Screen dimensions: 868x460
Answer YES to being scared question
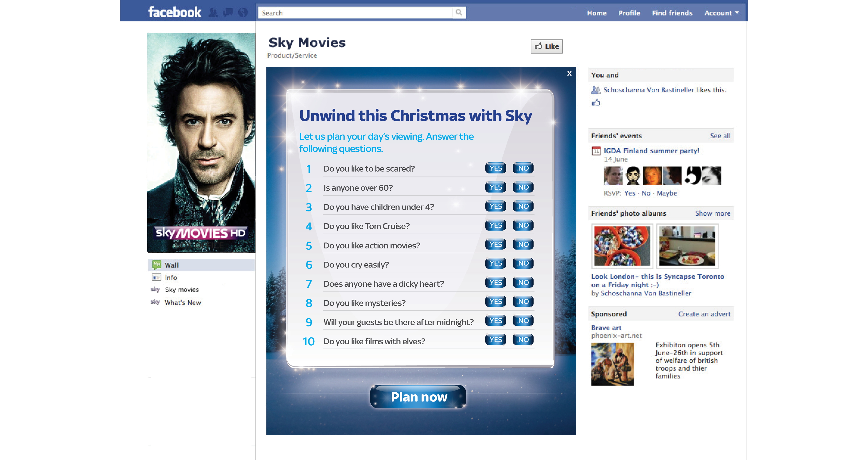point(495,168)
